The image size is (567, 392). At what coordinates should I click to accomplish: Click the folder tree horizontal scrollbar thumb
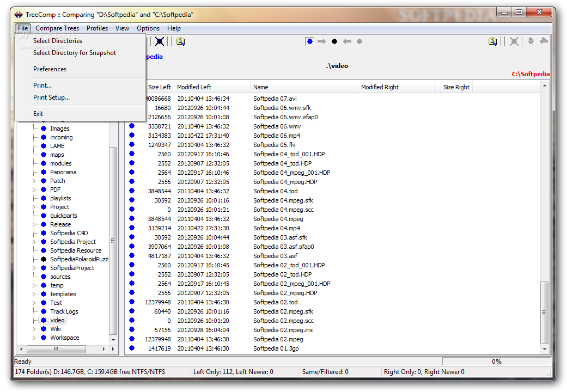(x=56, y=349)
